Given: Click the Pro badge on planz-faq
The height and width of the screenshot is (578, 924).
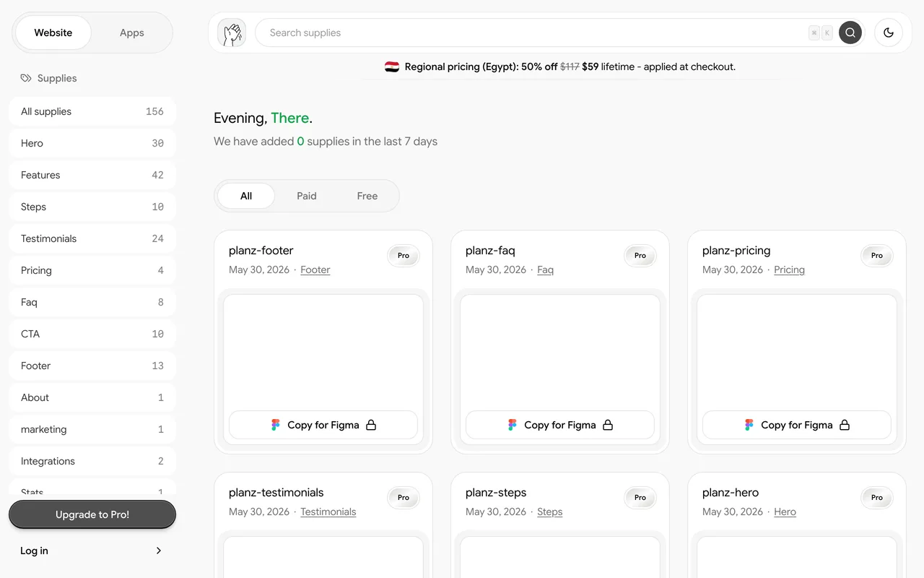Looking at the screenshot, I should [640, 256].
